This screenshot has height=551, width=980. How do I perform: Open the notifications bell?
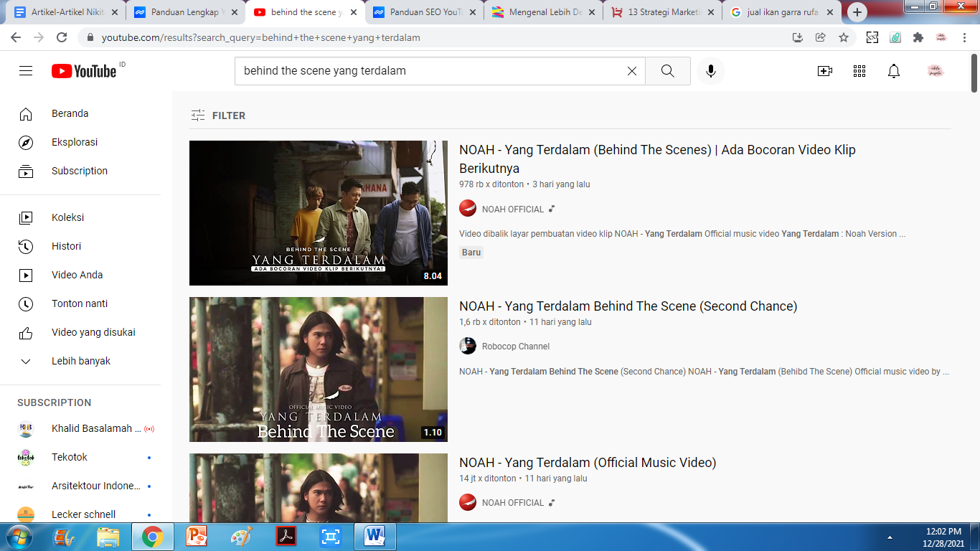pyautogui.click(x=894, y=71)
